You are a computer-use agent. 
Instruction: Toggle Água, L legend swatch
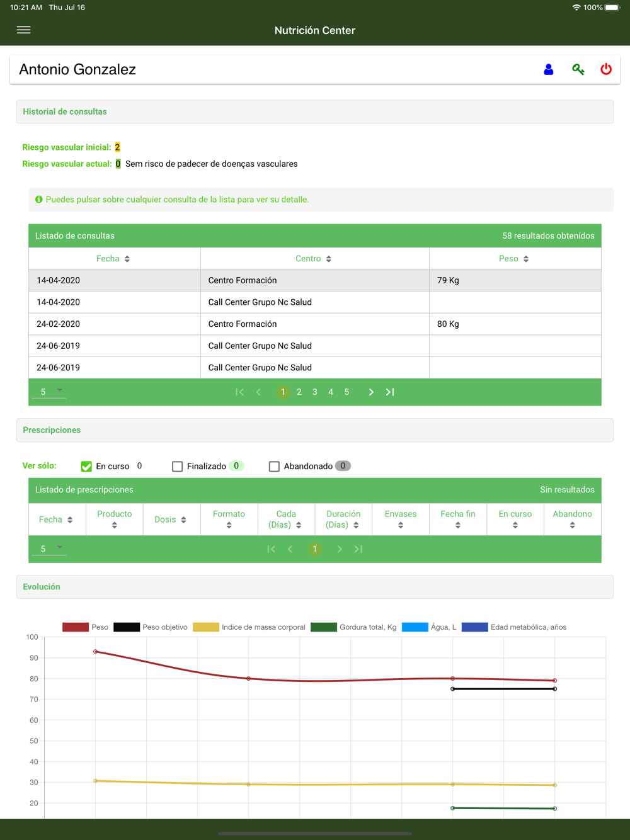pos(415,627)
